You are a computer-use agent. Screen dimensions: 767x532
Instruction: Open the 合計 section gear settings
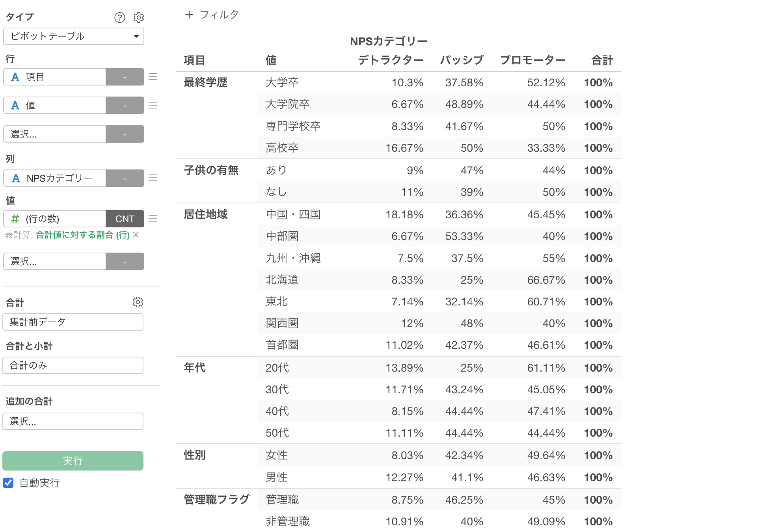pos(138,302)
